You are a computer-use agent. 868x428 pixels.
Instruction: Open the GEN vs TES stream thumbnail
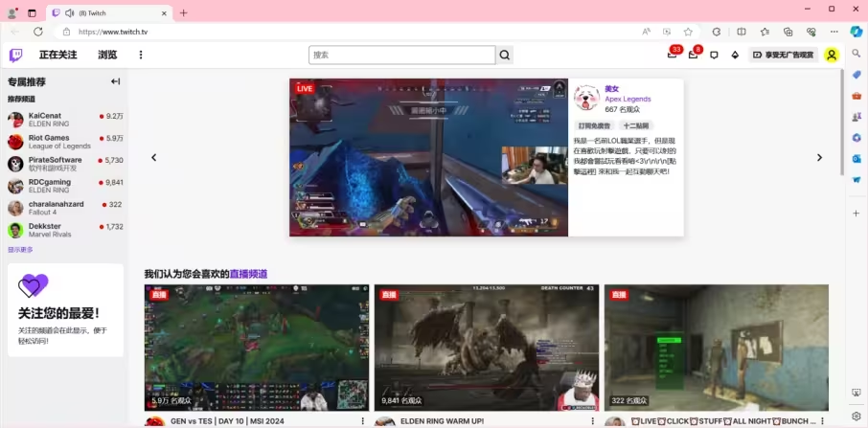[257, 348]
